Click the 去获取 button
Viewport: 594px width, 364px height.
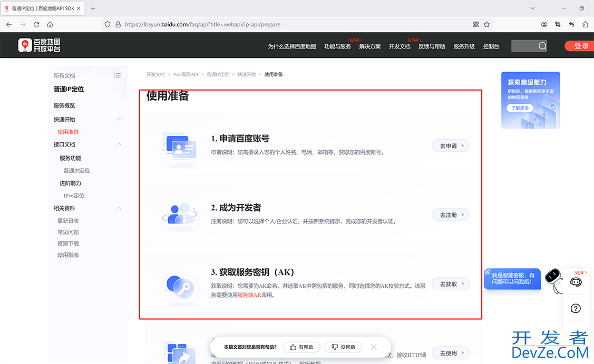coord(451,284)
